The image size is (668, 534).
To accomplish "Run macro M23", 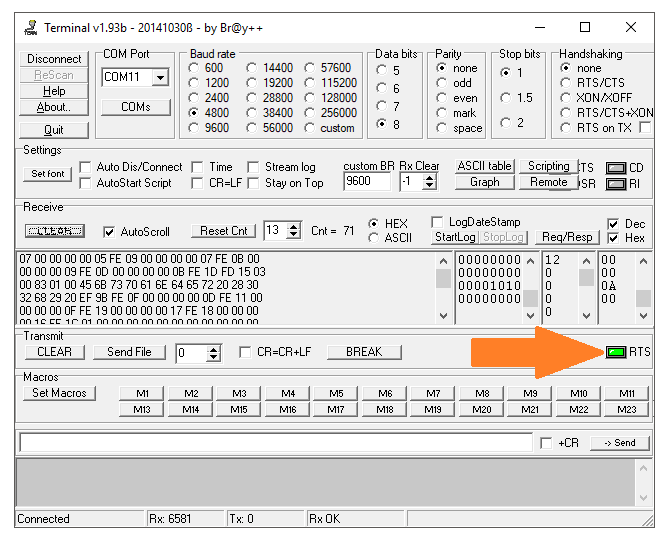I will point(627,410).
